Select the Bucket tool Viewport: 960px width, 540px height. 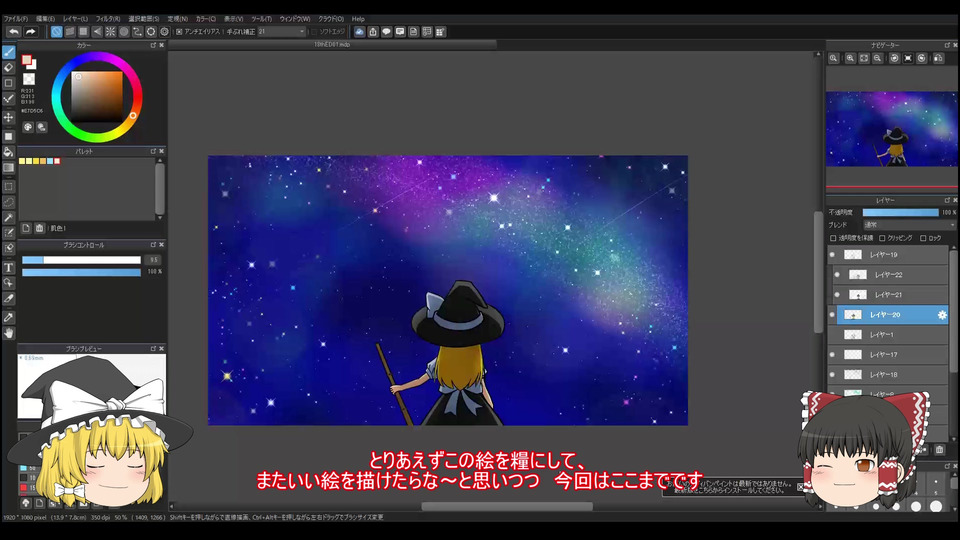point(9,151)
